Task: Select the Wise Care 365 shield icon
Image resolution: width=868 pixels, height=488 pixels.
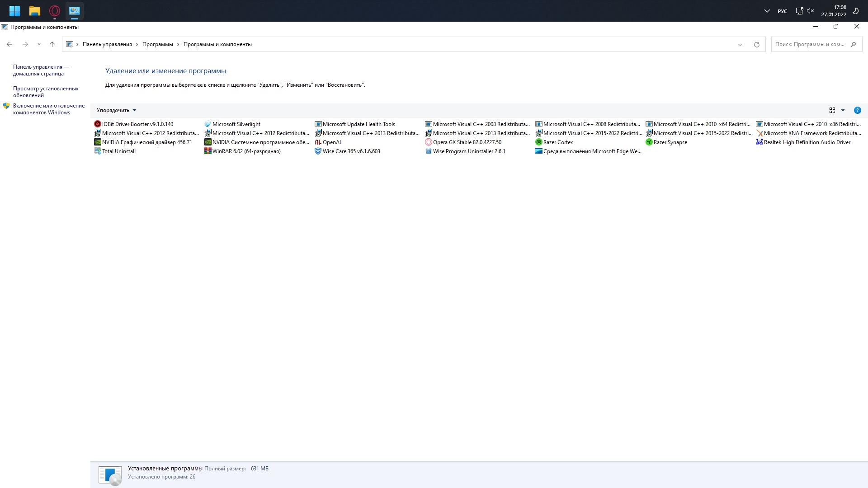Action: point(318,151)
